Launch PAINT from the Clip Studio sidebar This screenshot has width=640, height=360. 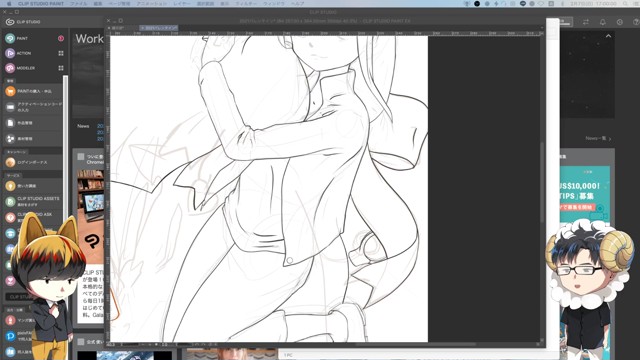tap(16, 38)
